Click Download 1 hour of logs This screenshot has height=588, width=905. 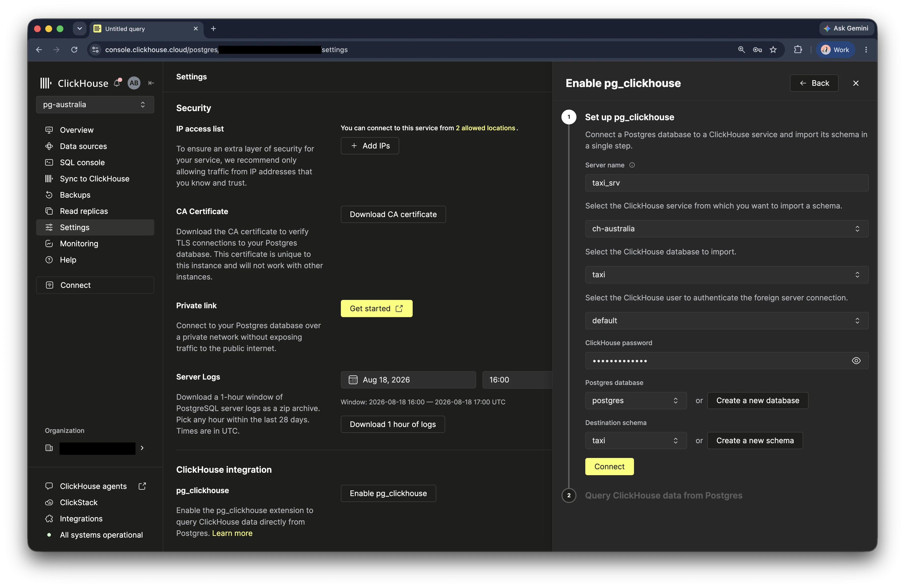pos(393,424)
